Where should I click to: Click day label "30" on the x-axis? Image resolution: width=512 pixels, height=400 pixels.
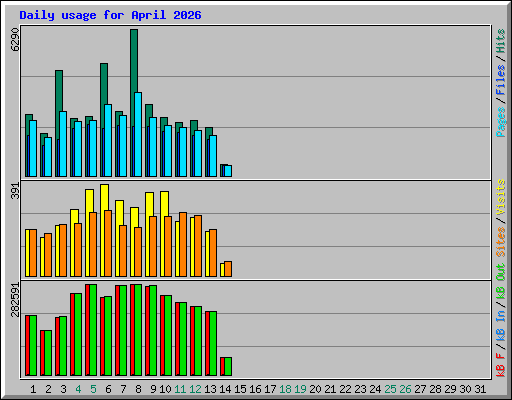coord(465,389)
